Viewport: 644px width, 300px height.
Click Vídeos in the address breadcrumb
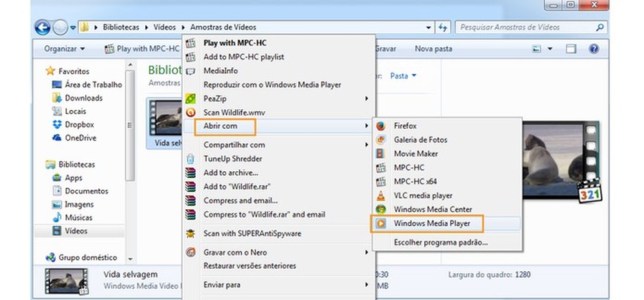click(164, 27)
